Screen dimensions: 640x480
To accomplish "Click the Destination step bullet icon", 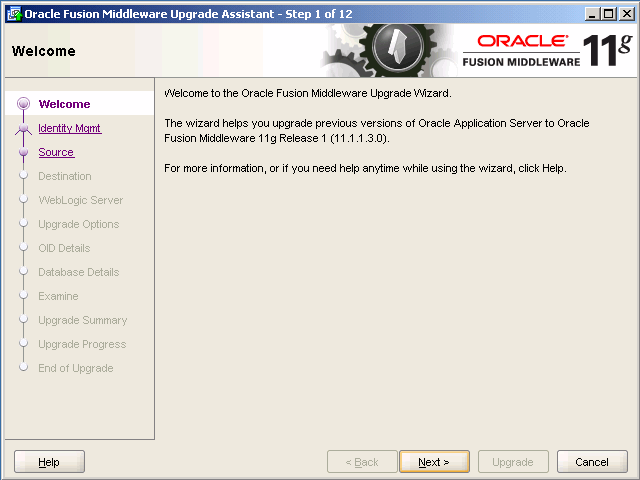I will coord(23,176).
